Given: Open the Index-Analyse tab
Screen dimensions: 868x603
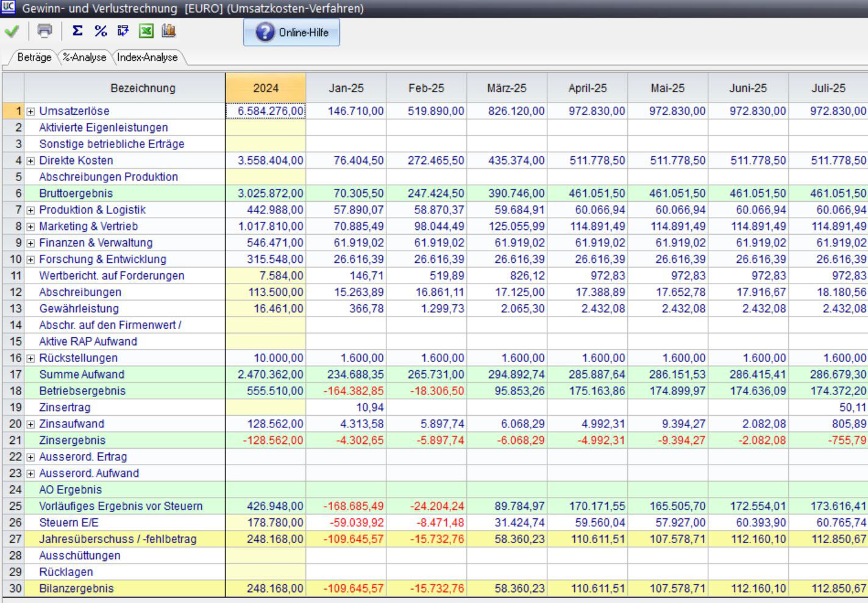Looking at the screenshot, I should (148, 57).
